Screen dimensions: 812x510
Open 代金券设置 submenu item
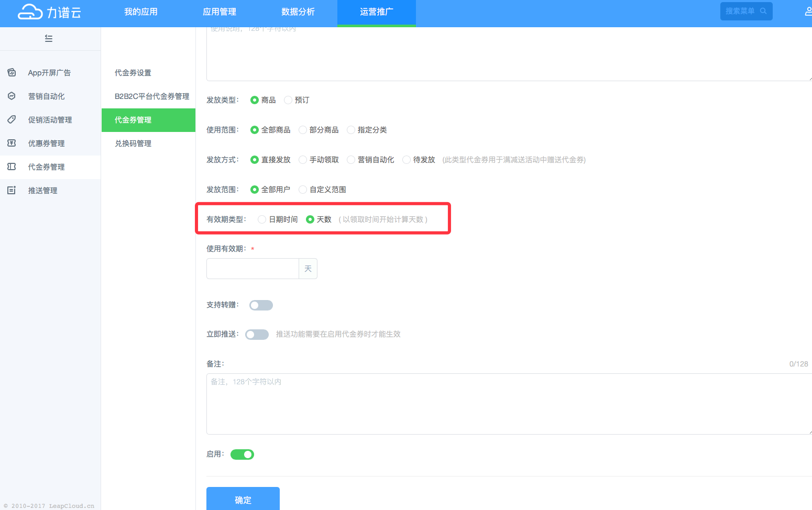148,73
